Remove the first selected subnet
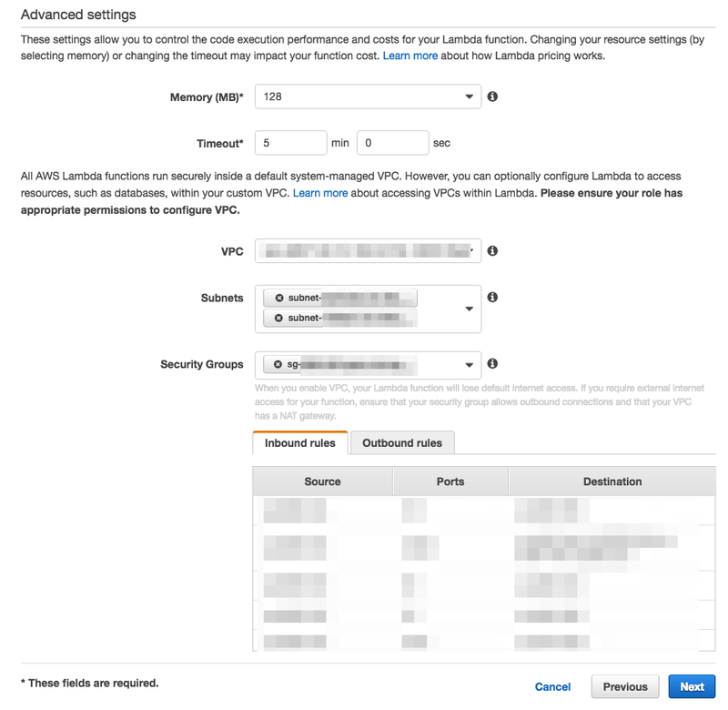Viewport: 728px width, 710px height. 281,297
